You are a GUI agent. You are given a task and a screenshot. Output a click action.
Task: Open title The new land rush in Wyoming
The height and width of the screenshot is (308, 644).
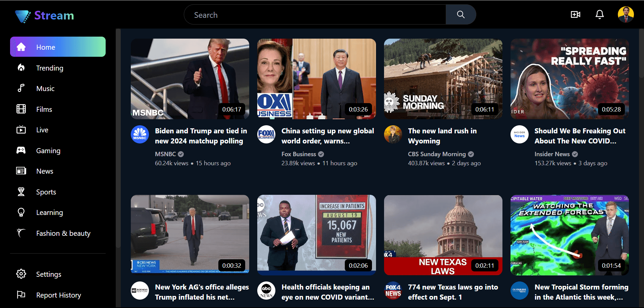442,136
